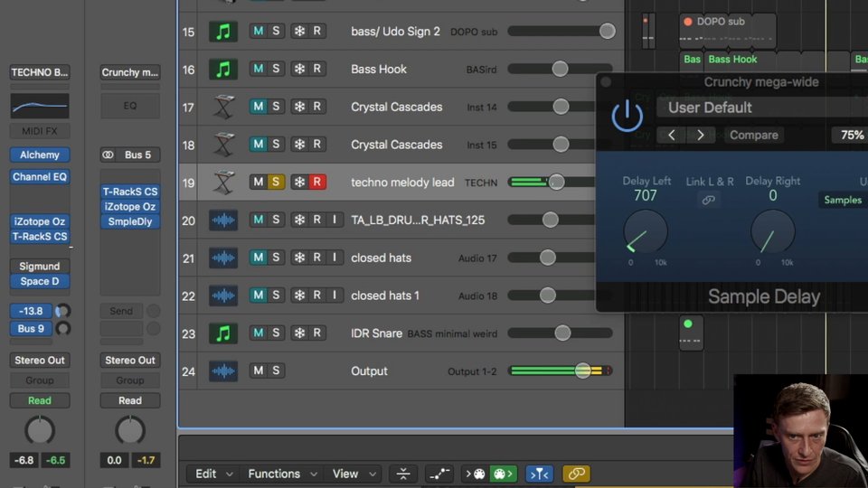This screenshot has height=488, width=868.
Task: Click the Delay Left value 707 field
Action: point(646,195)
